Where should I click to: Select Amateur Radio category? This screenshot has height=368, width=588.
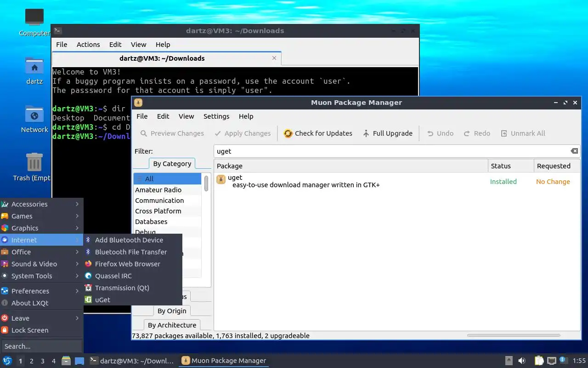point(167,190)
